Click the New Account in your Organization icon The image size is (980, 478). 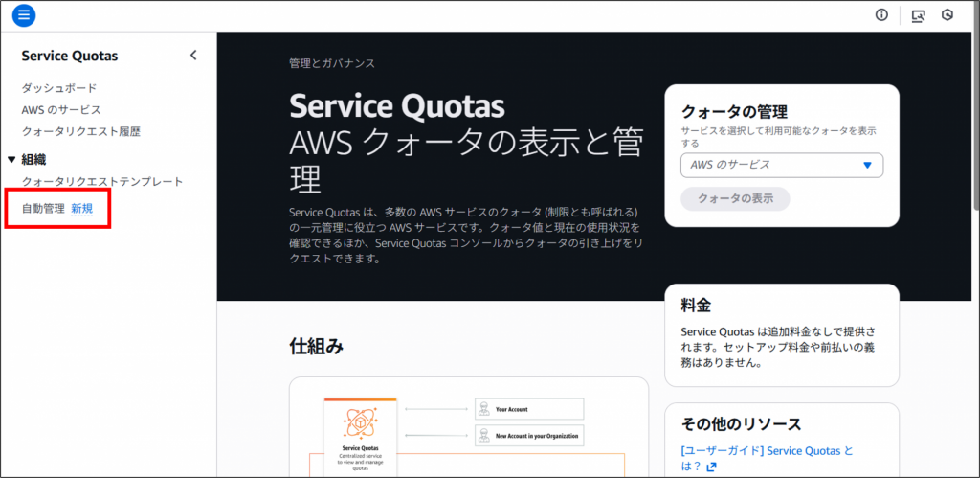(x=484, y=437)
